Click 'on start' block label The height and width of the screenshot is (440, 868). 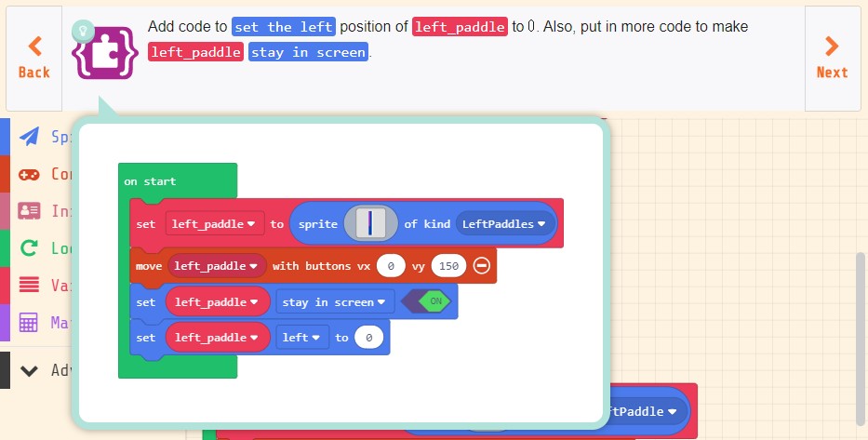(150, 181)
